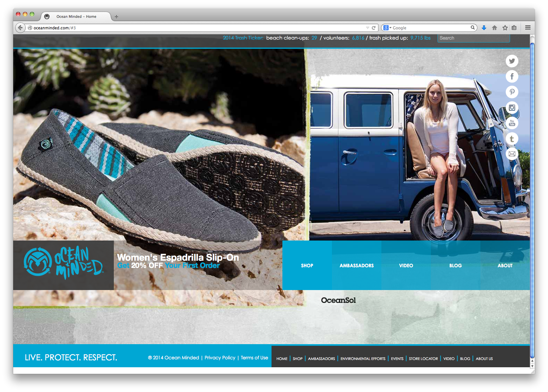Click the footer ABOUT US link
The image size is (548, 392).
click(x=484, y=359)
